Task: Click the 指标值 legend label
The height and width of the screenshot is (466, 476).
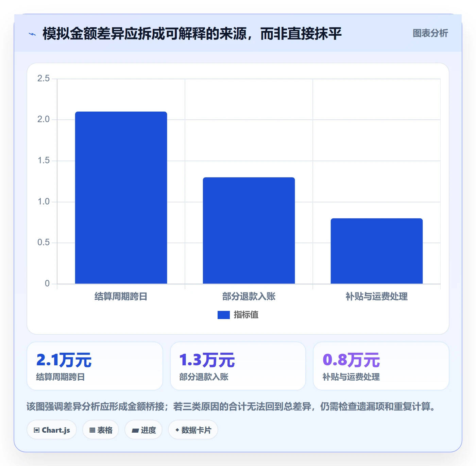Action: click(246, 315)
